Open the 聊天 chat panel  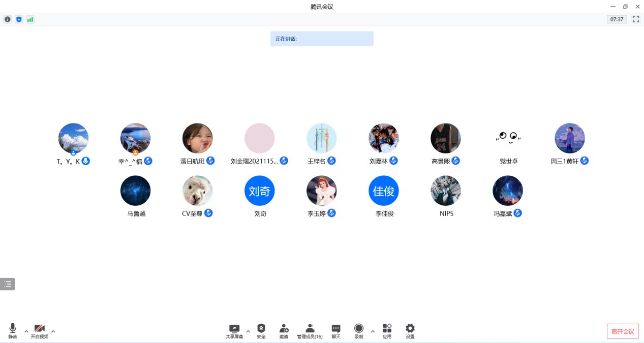(336, 331)
